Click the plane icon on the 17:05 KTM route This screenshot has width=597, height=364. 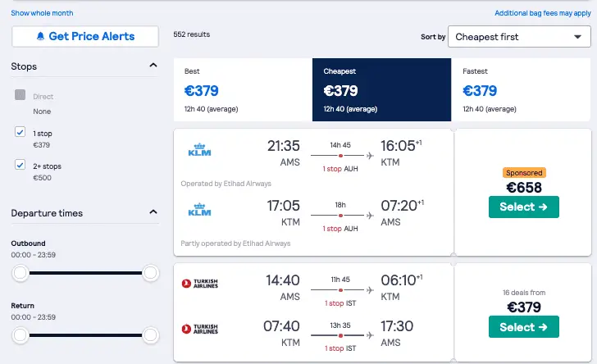point(370,215)
